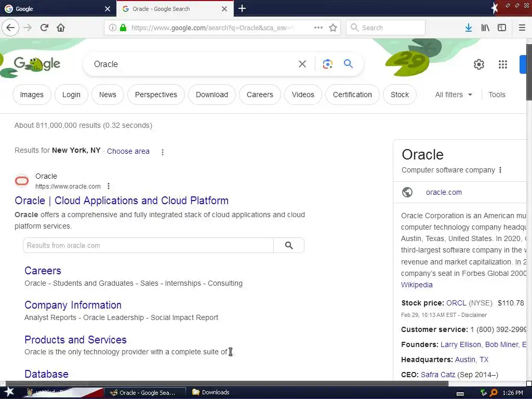Open the Bob Miner founder link

[502, 345]
